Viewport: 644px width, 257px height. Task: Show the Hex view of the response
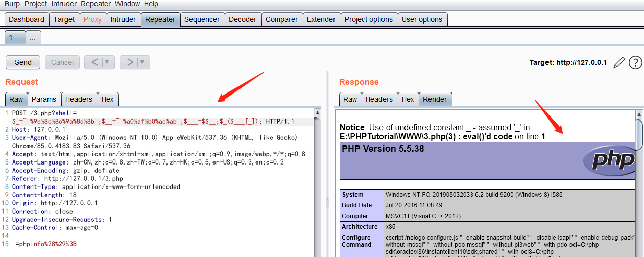pyautogui.click(x=408, y=99)
